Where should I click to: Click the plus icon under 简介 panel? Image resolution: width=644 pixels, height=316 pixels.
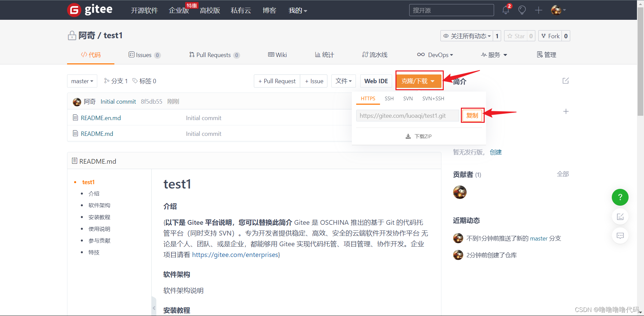[x=566, y=111]
